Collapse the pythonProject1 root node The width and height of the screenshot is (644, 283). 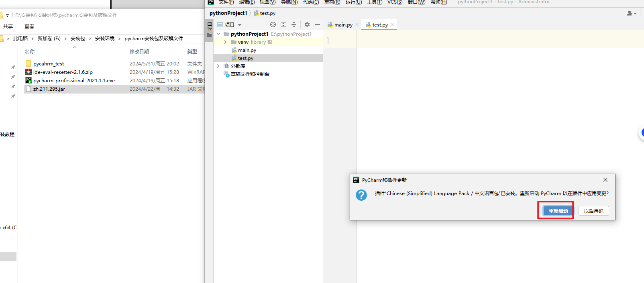[218, 34]
